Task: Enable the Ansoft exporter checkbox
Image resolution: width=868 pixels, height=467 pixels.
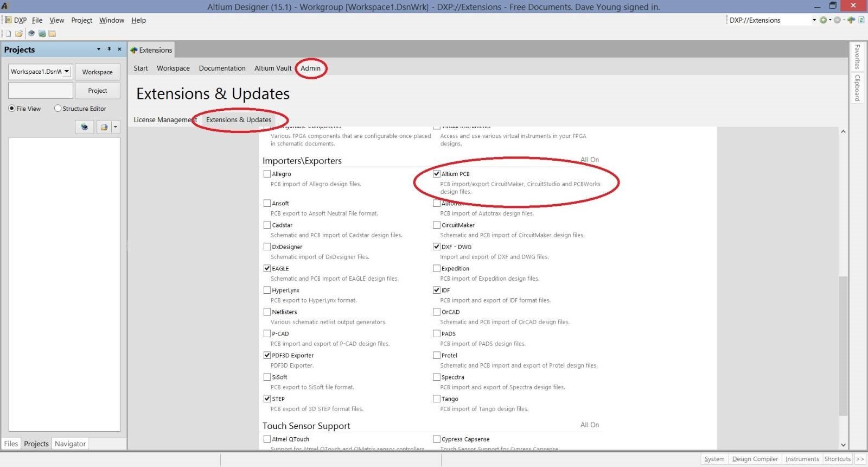Action: coord(267,203)
